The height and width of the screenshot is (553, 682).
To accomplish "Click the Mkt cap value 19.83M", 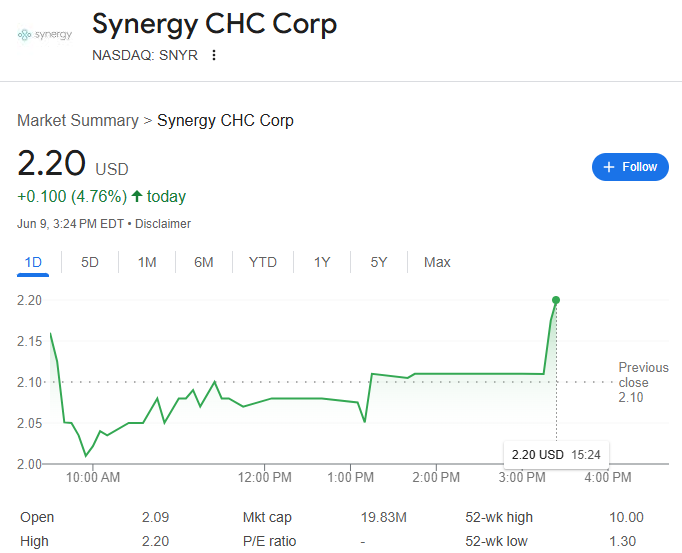I will pyautogui.click(x=384, y=517).
